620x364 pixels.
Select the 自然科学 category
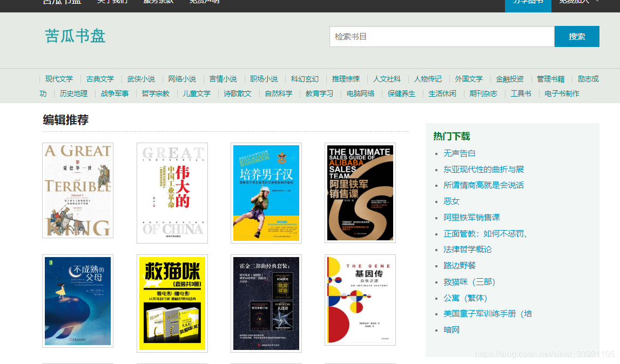pyautogui.click(x=279, y=93)
